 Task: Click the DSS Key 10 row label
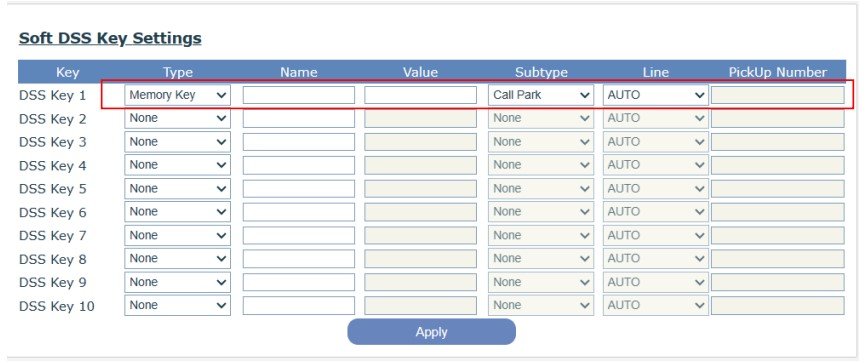(x=57, y=306)
